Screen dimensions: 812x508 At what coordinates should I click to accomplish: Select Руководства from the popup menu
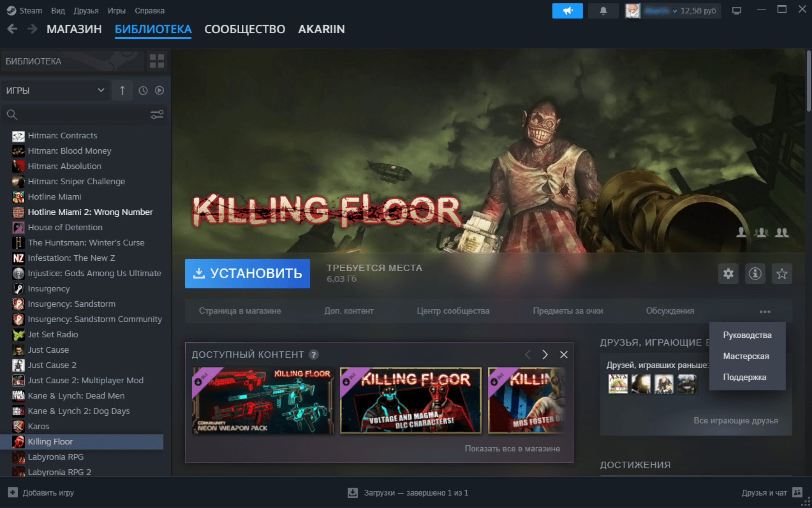pos(747,335)
